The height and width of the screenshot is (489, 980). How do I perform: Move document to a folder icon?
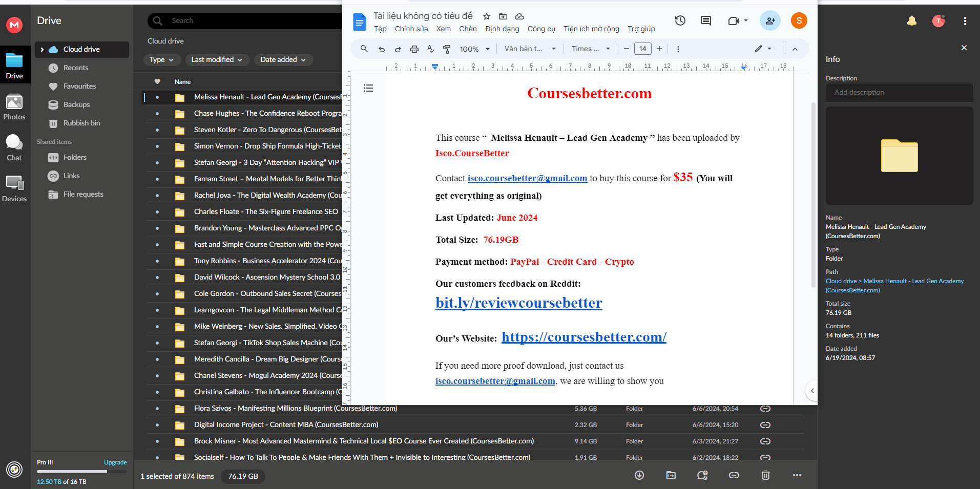[x=503, y=16]
